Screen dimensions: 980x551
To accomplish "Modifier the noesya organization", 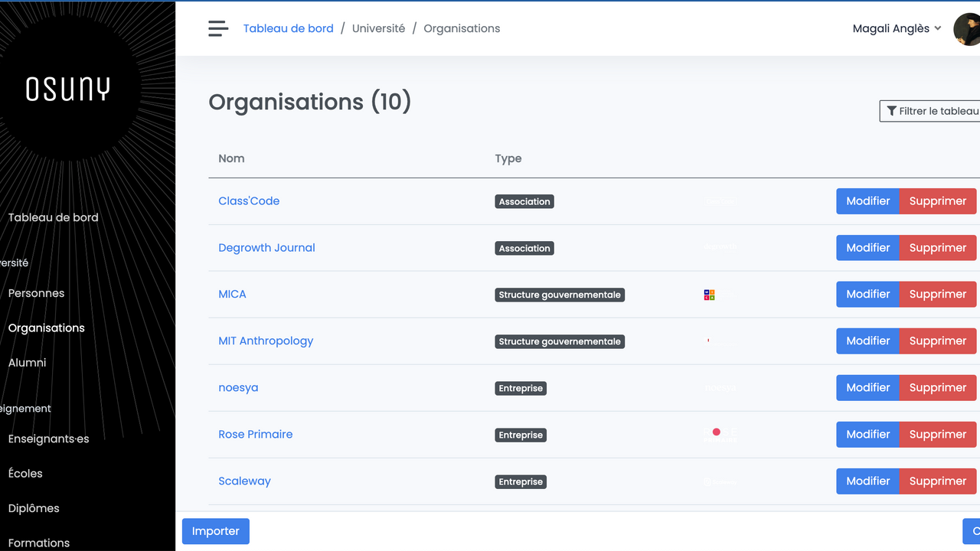I will [867, 387].
